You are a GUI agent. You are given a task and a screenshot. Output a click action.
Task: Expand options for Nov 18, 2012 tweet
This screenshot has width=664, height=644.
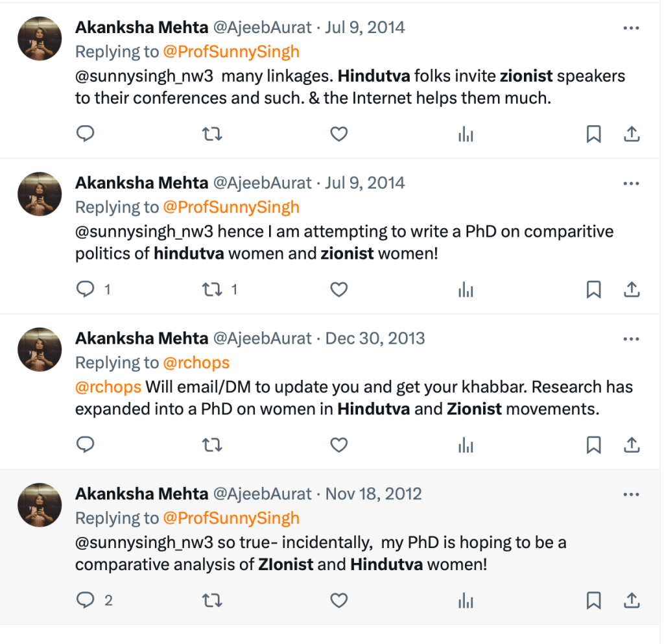click(x=631, y=495)
